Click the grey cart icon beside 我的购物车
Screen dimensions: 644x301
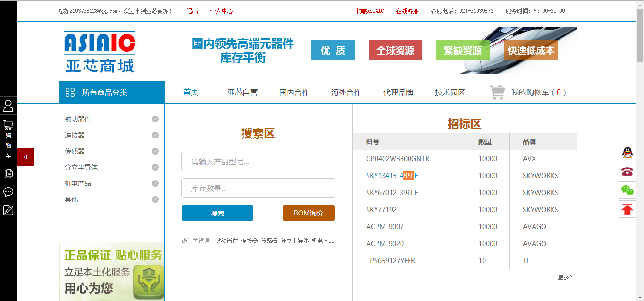pos(497,92)
